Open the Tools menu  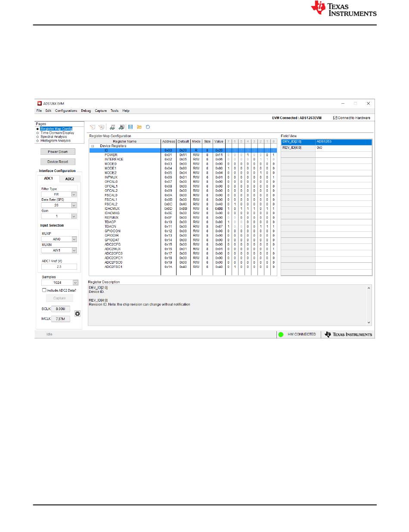click(x=114, y=111)
